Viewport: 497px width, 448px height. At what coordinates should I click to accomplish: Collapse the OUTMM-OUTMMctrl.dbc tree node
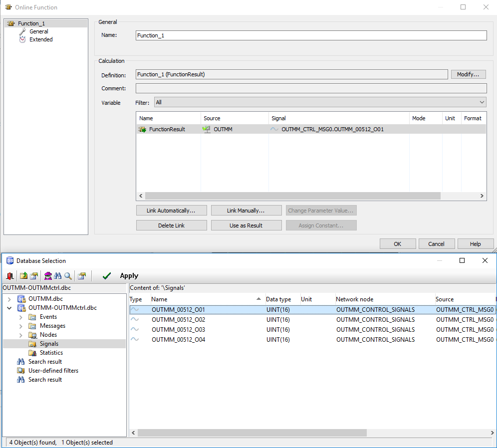tap(9, 308)
